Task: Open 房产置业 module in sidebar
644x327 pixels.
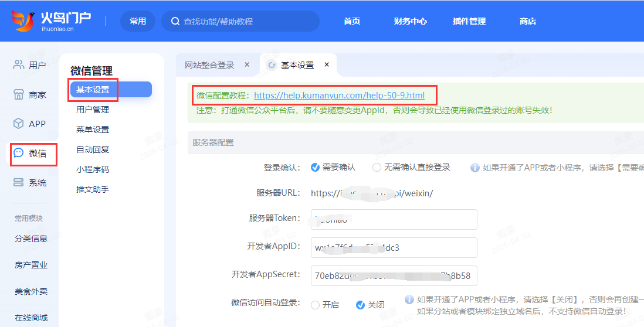Action: (31, 265)
